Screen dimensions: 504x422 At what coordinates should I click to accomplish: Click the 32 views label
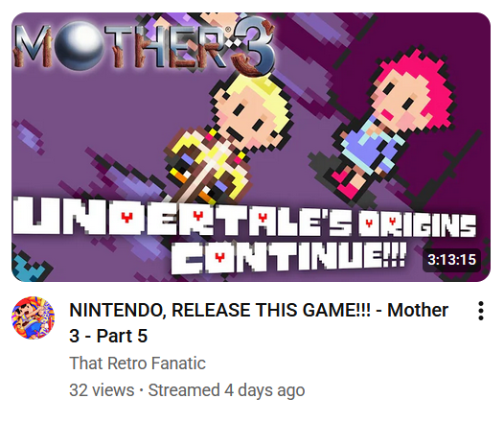(102, 390)
